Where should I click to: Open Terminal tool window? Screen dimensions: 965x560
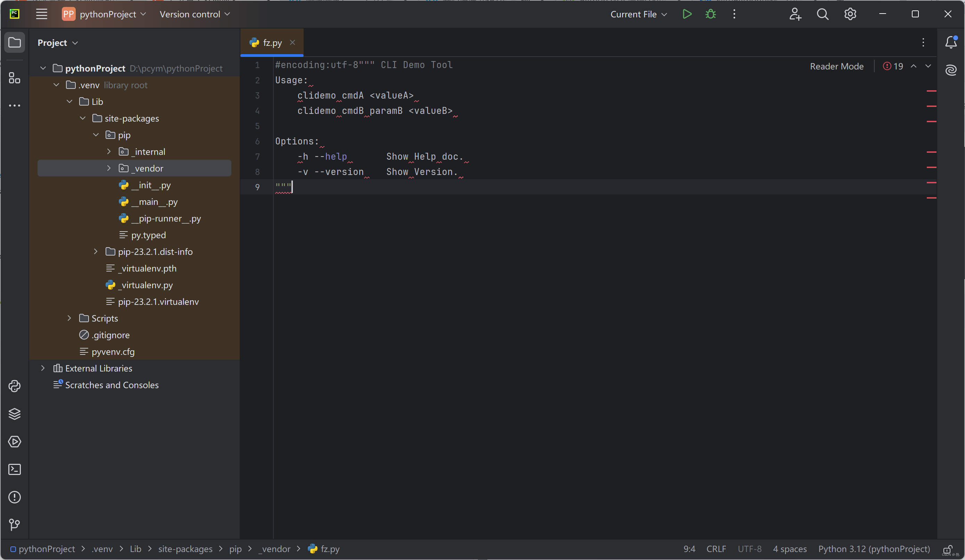click(15, 469)
